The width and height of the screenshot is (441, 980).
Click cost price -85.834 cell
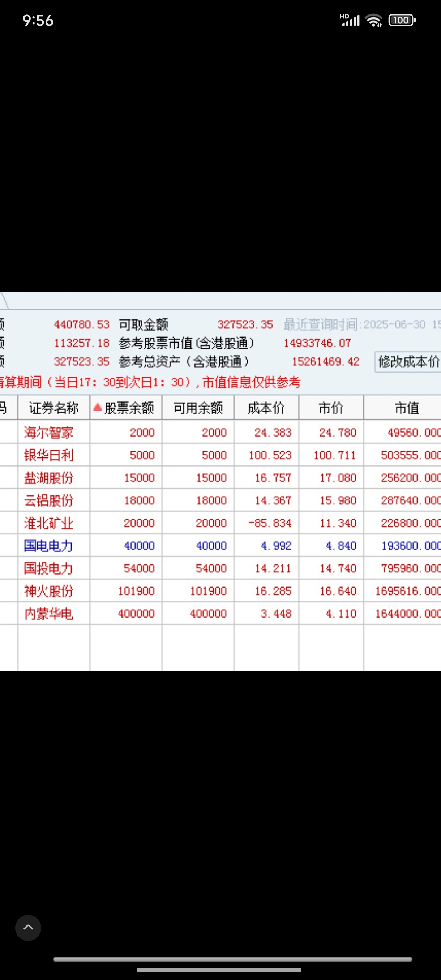coord(270,523)
